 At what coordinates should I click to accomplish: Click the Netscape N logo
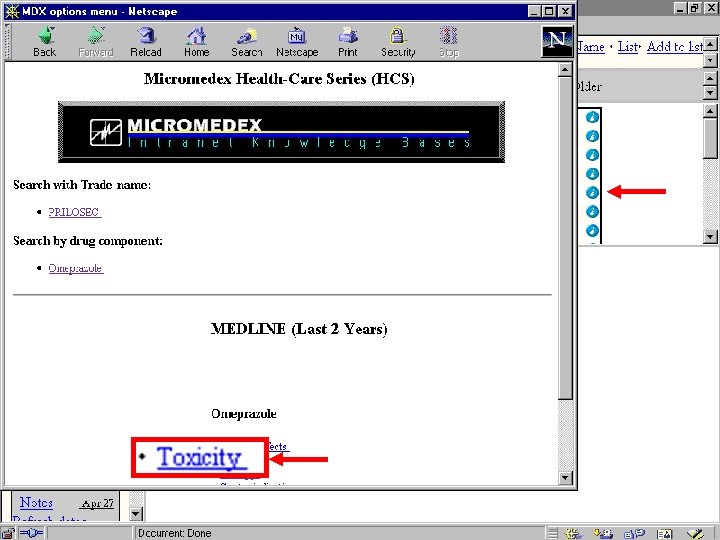557,42
